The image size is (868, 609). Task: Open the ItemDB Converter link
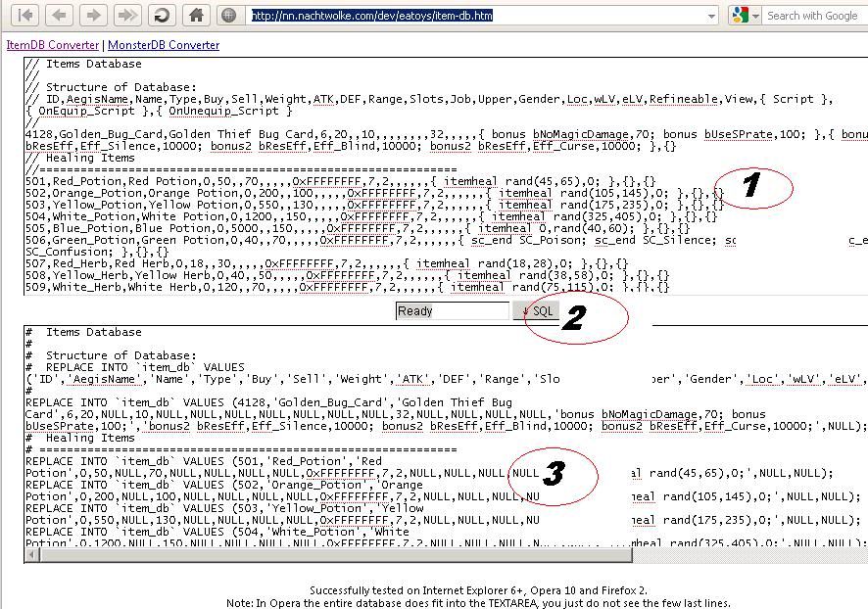52,45
